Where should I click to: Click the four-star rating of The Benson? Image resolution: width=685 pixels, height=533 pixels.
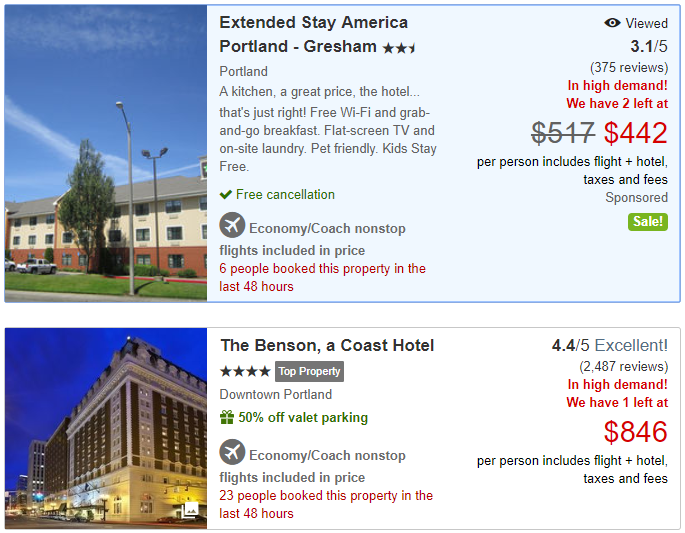pos(245,371)
